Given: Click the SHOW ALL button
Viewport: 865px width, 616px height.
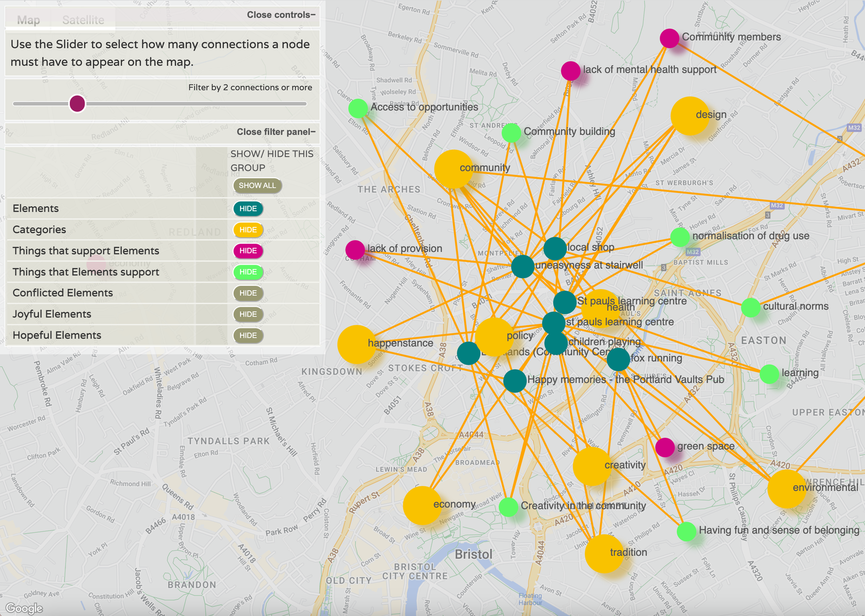Looking at the screenshot, I should (257, 185).
